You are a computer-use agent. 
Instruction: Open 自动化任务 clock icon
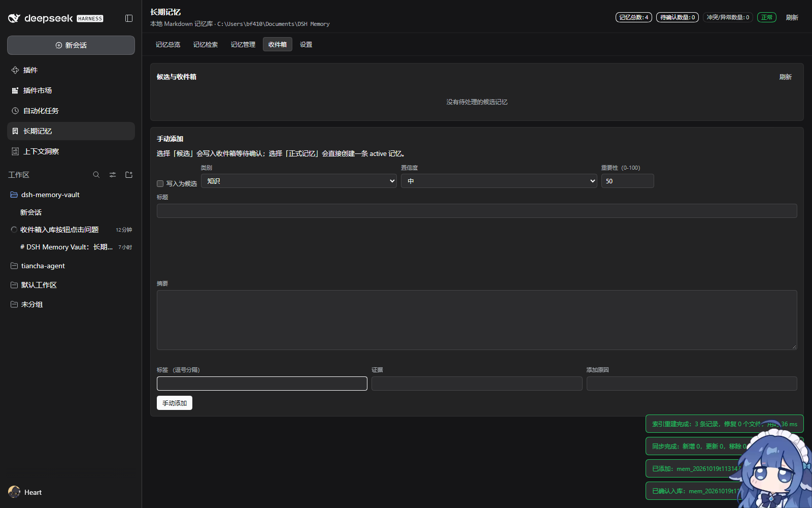click(x=15, y=111)
